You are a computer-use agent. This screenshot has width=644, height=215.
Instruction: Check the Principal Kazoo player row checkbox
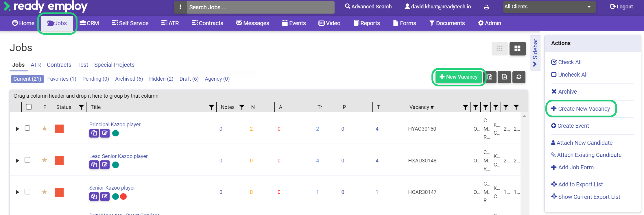point(27,128)
